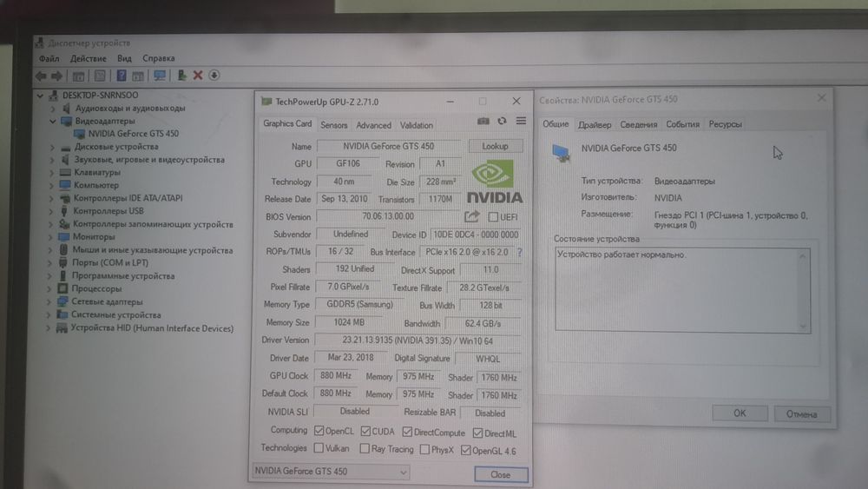Expand Порты (COM и LPT)
Screen dimensions: 868x489
(x=49, y=263)
